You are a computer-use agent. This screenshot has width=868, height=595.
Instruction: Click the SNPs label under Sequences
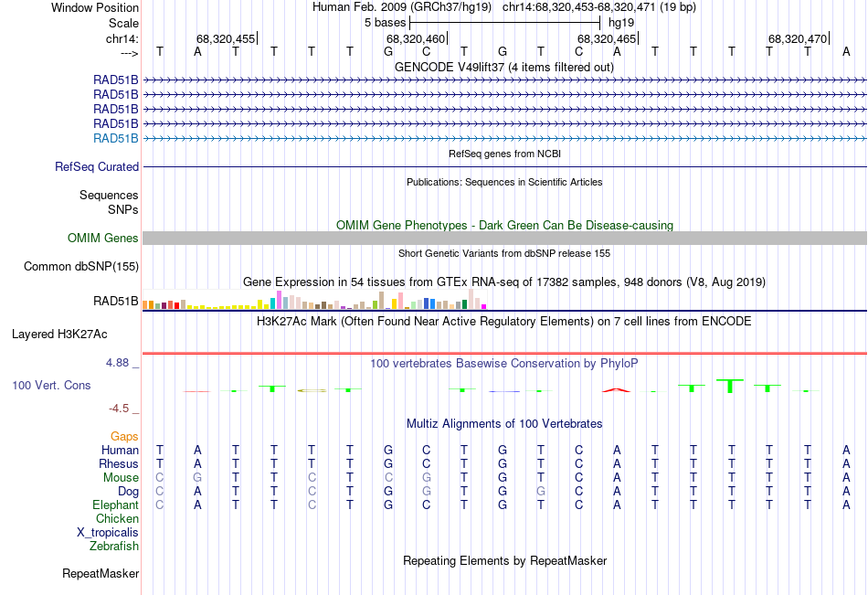[123, 209]
